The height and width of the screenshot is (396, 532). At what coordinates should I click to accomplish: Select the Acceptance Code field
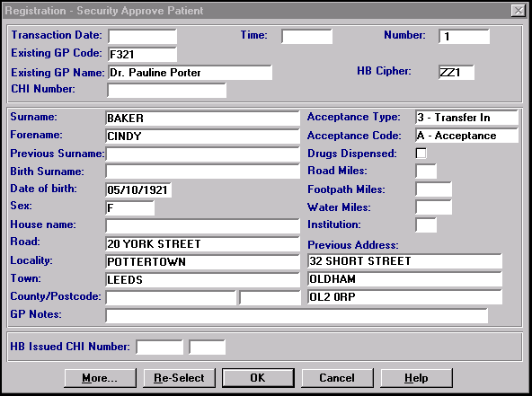click(467, 136)
